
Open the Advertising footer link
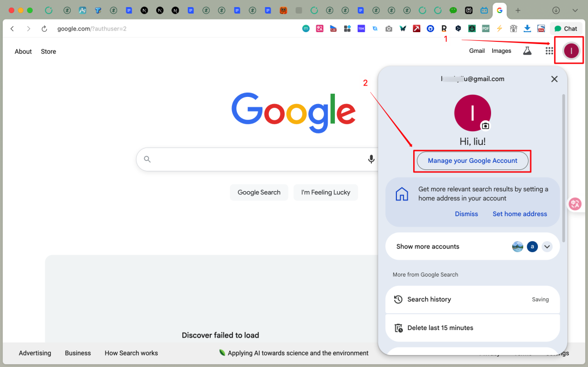pos(35,353)
